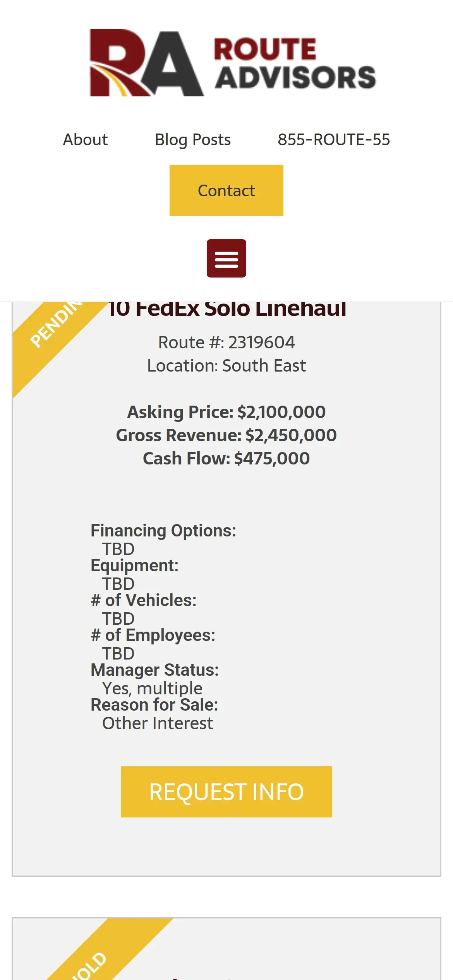Open the 10 FedEx Solo Linehaul listing title

[227, 310]
